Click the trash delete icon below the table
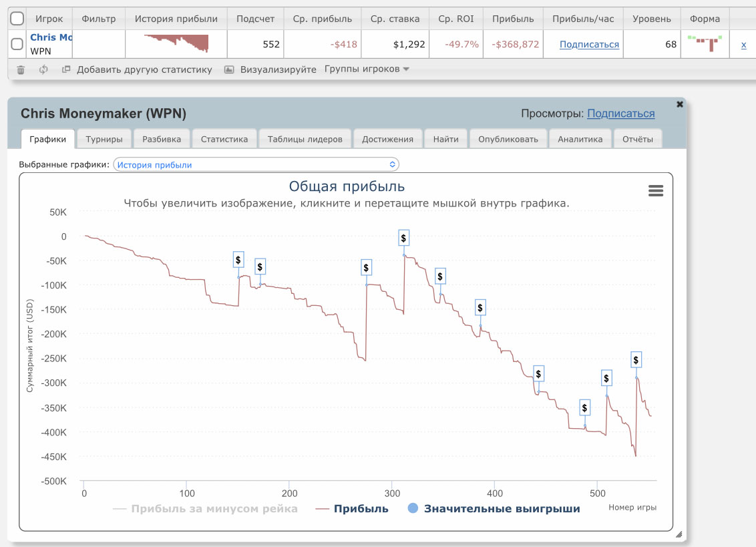This screenshot has width=756, height=547. click(x=21, y=69)
